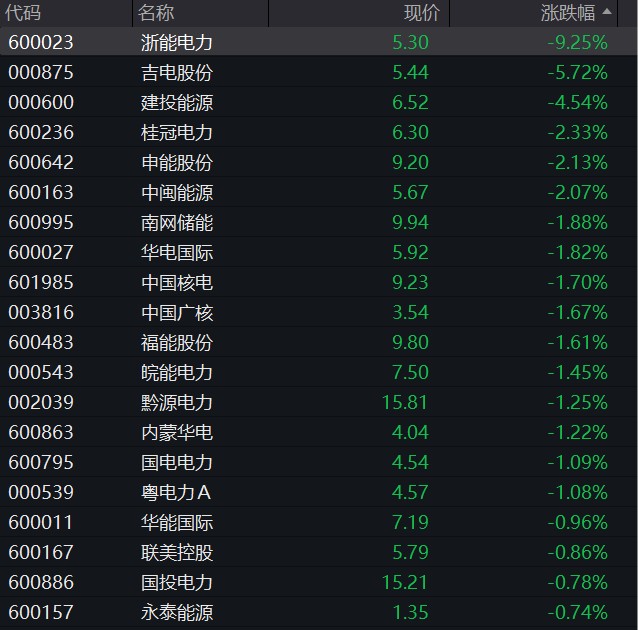Screen dimensions: 638x630
Task: Open the 华能国际 stock
Action: pyautogui.click(x=177, y=522)
